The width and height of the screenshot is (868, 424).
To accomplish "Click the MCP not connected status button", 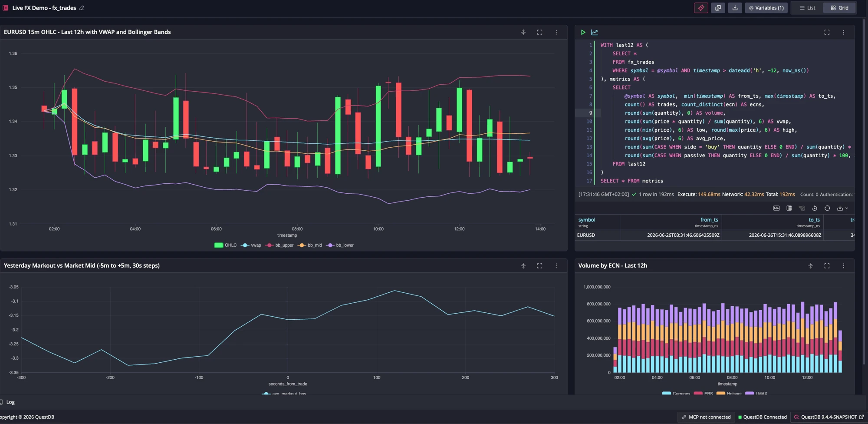I will coord(706,417).
